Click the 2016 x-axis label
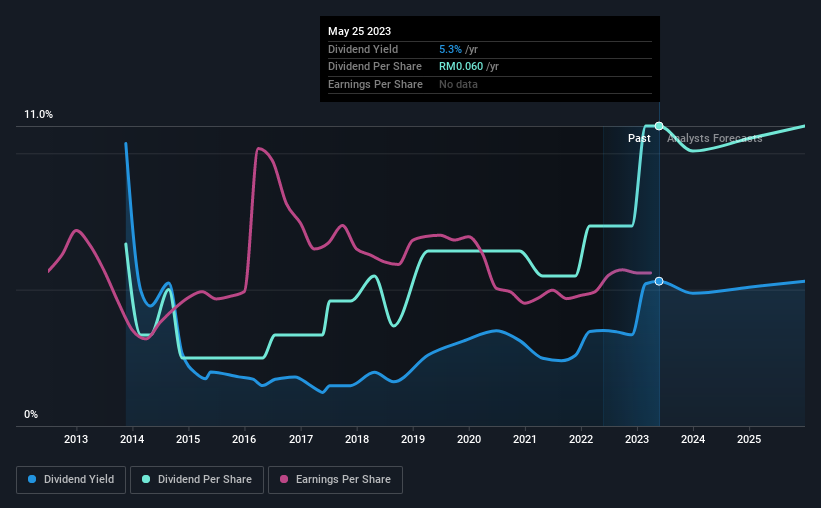 coord(244,439)
